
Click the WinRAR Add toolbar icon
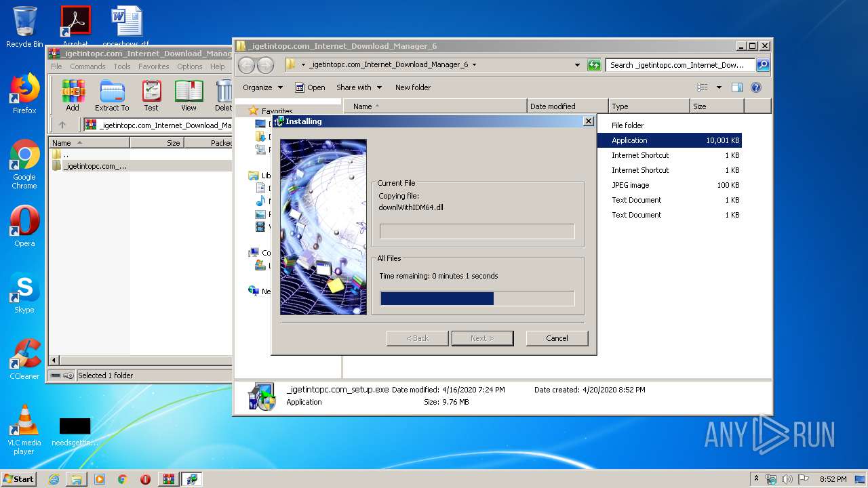pyautogui.click(x=73, y=96)
